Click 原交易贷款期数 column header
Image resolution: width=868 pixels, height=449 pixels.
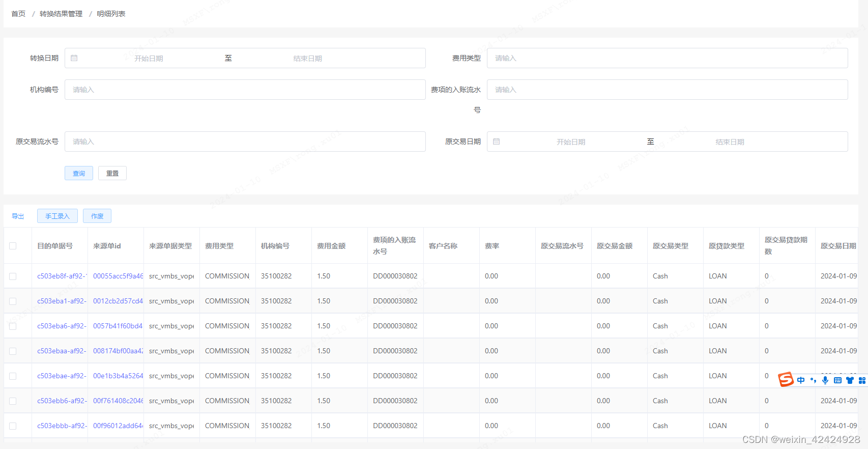pyautogui.click(x=786, y=245)
